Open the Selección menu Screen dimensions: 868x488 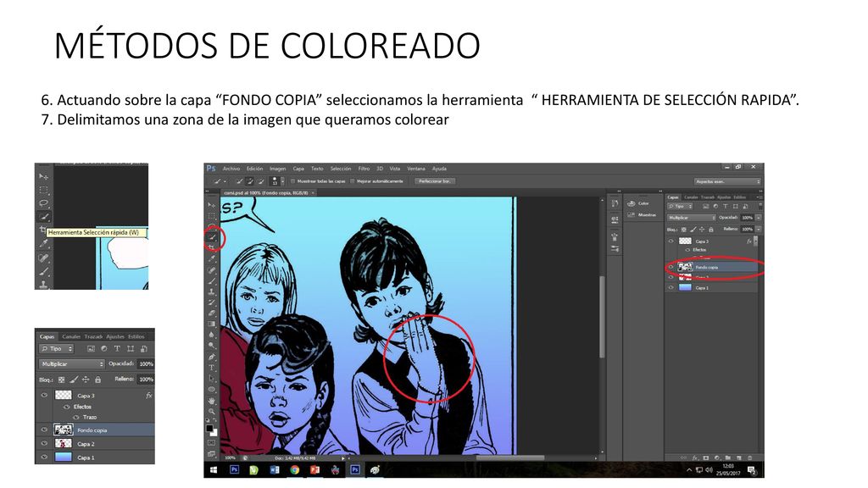click(x=341, y=169)
